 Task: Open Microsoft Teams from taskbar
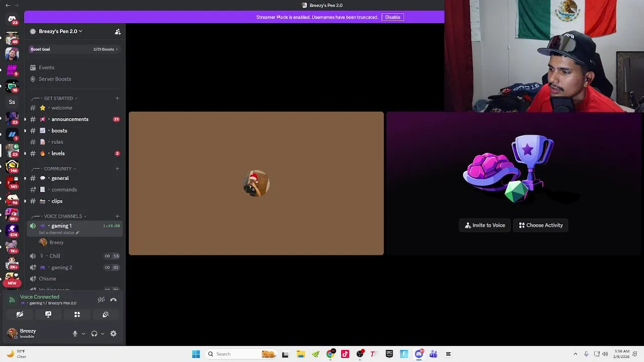433,354
